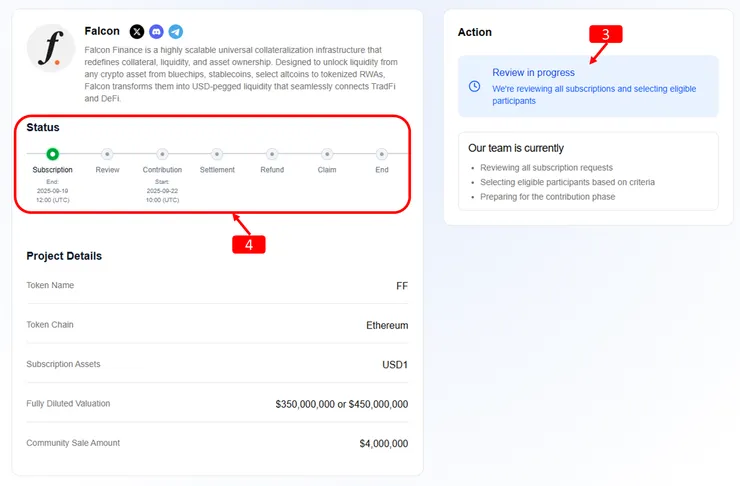Open Falcon's Discord server icon
The height and width of the screenshot is (486, 740).
point(156,32)
